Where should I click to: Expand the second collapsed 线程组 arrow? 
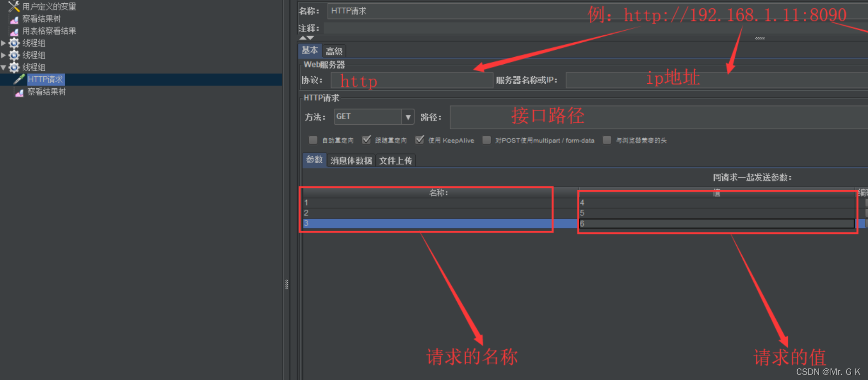(4, 55)
